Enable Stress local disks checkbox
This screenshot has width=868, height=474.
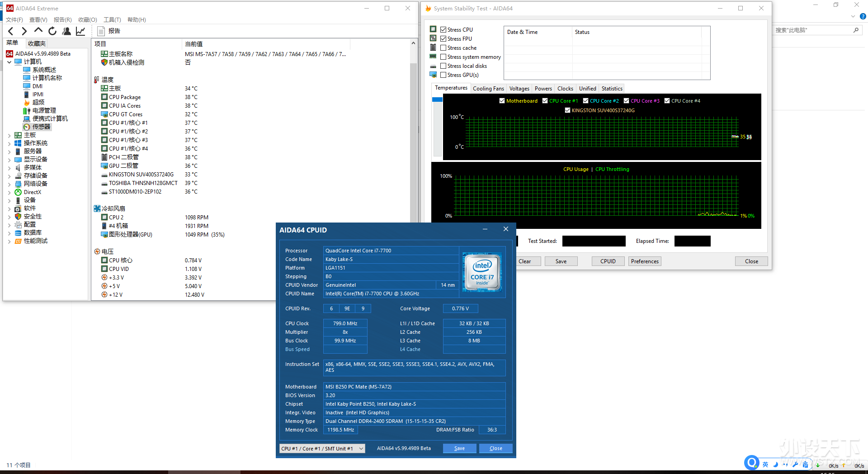(x=443, y=66)
